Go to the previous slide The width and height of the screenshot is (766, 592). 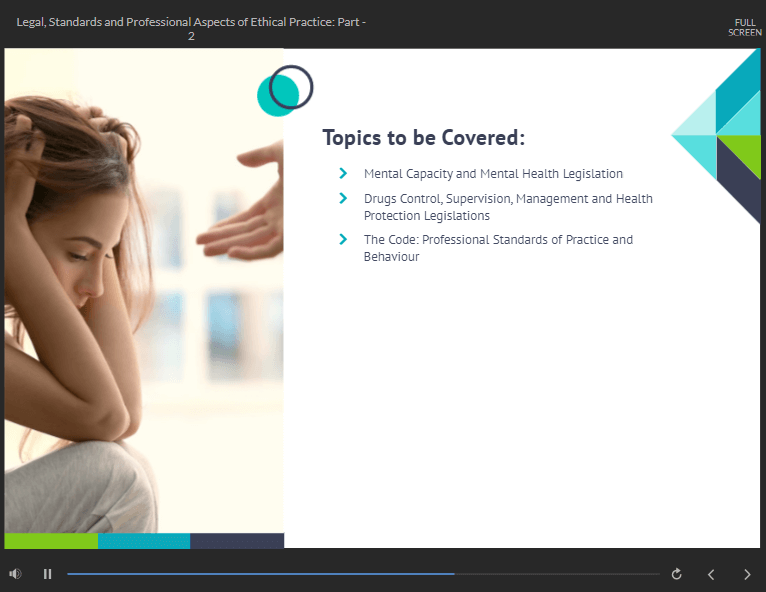point(711,574)
